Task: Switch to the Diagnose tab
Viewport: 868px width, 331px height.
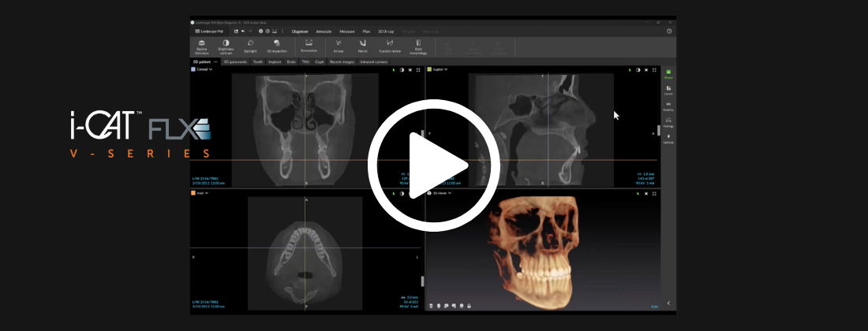Action: [x=300, y=32]
